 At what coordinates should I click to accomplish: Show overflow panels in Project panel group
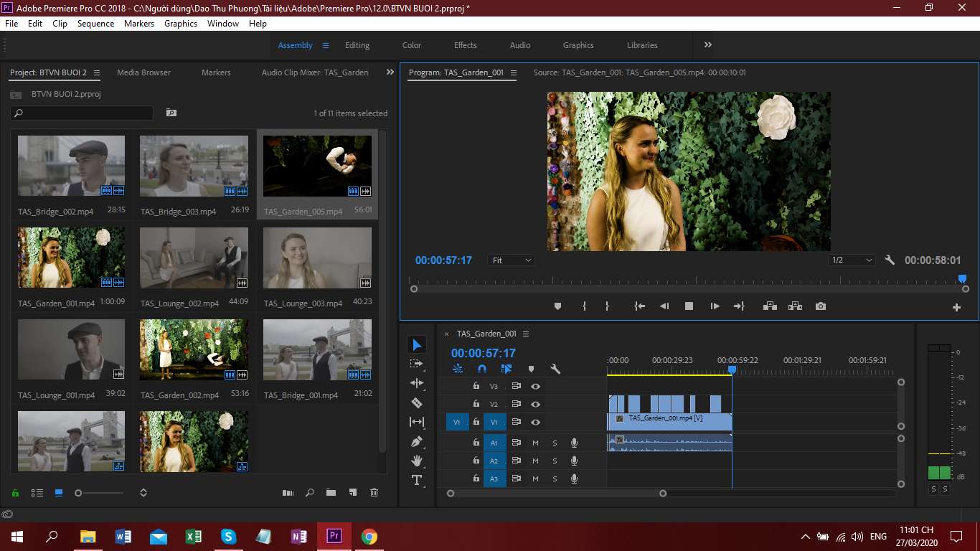(x=390, y=72)
